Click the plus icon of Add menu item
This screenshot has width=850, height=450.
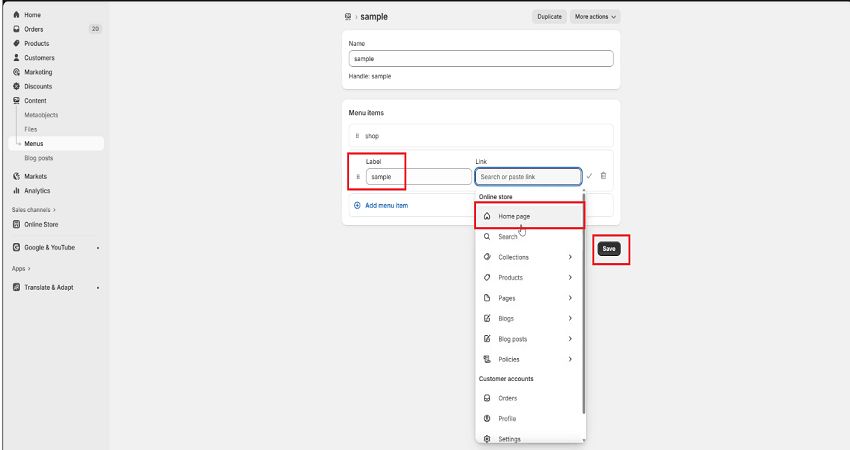357,205
